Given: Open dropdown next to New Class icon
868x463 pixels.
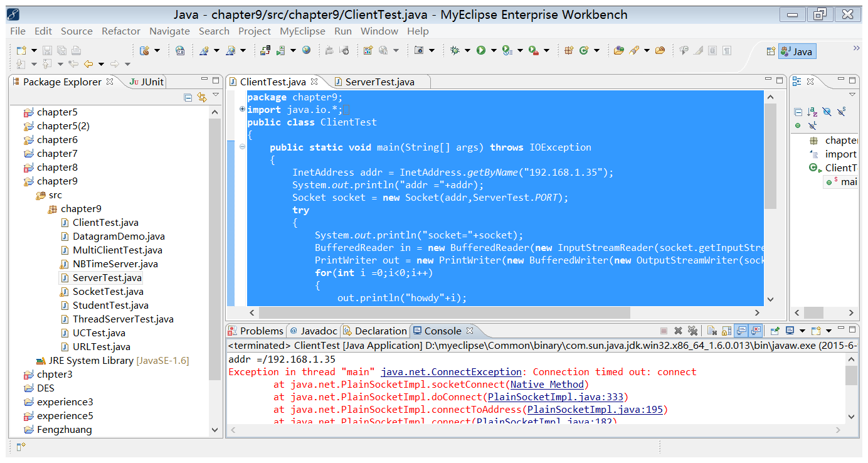Looking at the screenshot, I should tap(596, 50).
